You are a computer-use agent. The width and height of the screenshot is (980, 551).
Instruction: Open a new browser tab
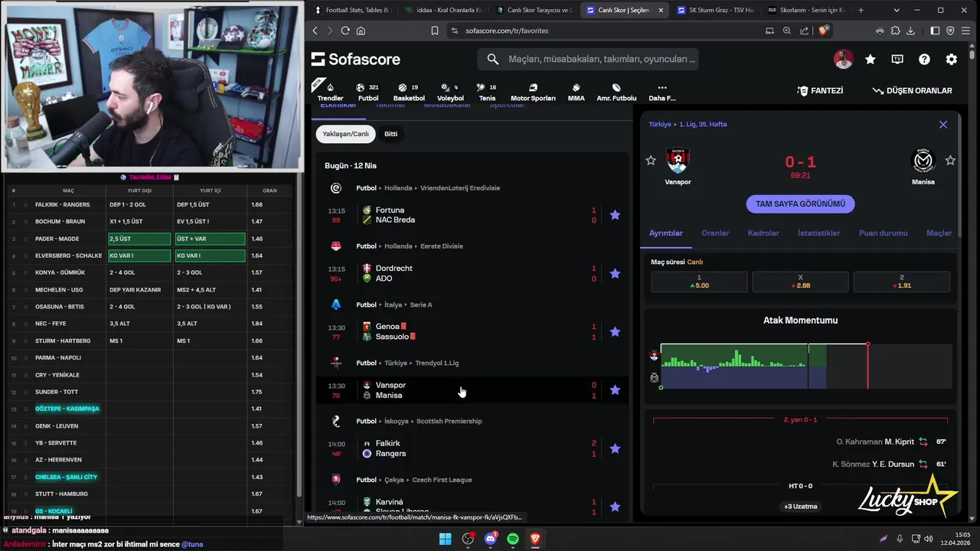pyautogui.click(x=861, y=10)
